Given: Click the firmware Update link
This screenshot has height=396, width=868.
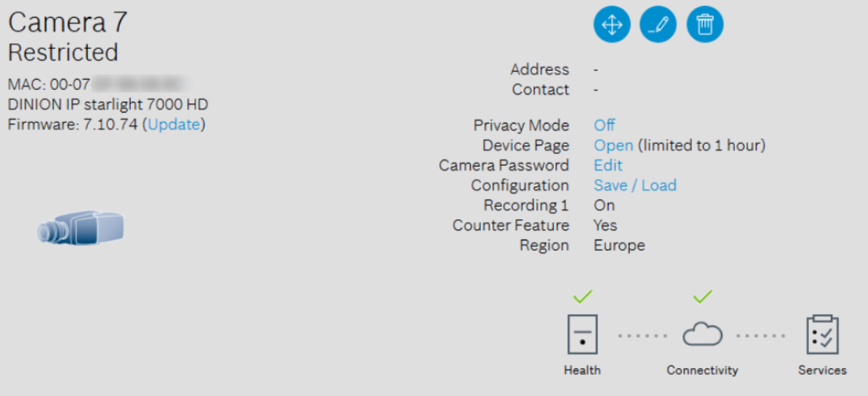Looking at the screenshot, I should 174,124.
